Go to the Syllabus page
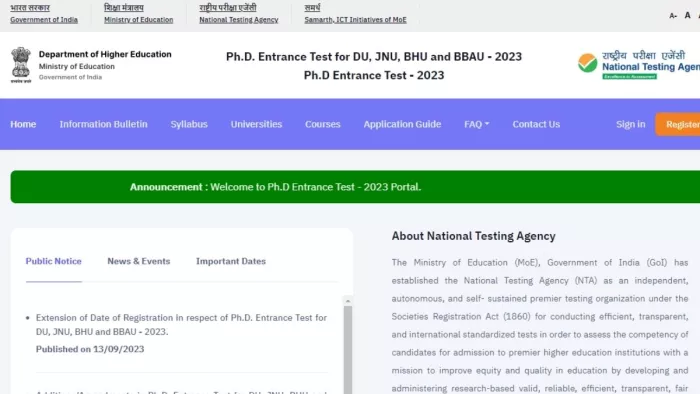Viewport: 700px width, 394px height. [x=189, y=124]
